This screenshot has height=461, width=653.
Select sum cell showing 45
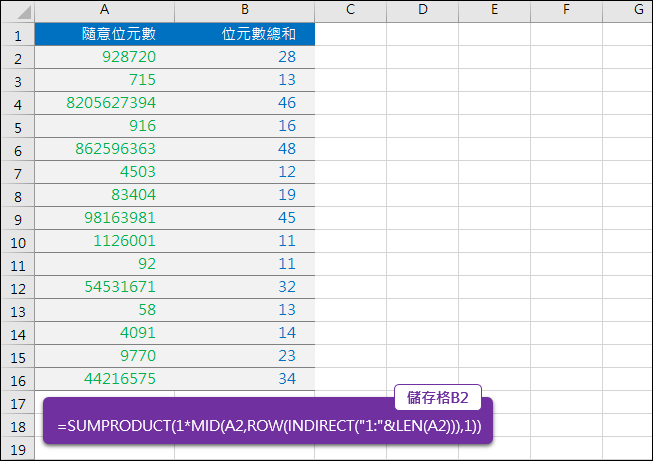[244, 218]
